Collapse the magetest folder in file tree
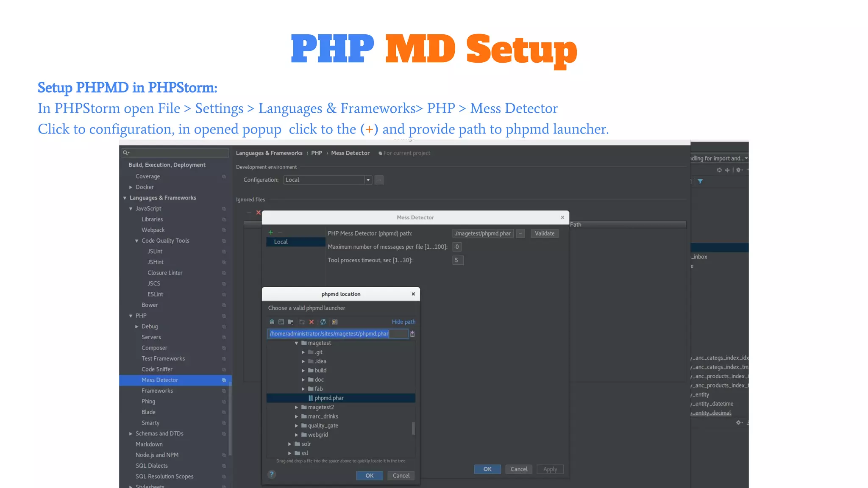Viewport: 868px width, 488px height. pyautogui.click(x=297, y=343)
